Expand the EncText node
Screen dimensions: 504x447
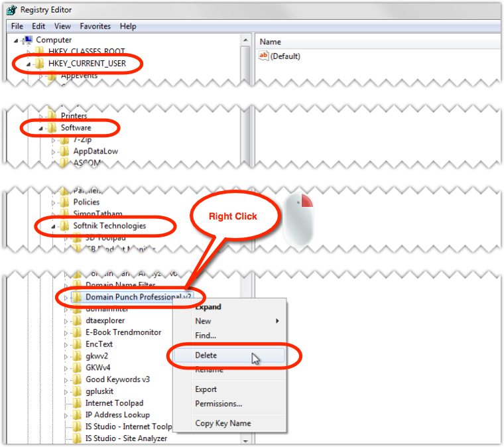(66, 345)
